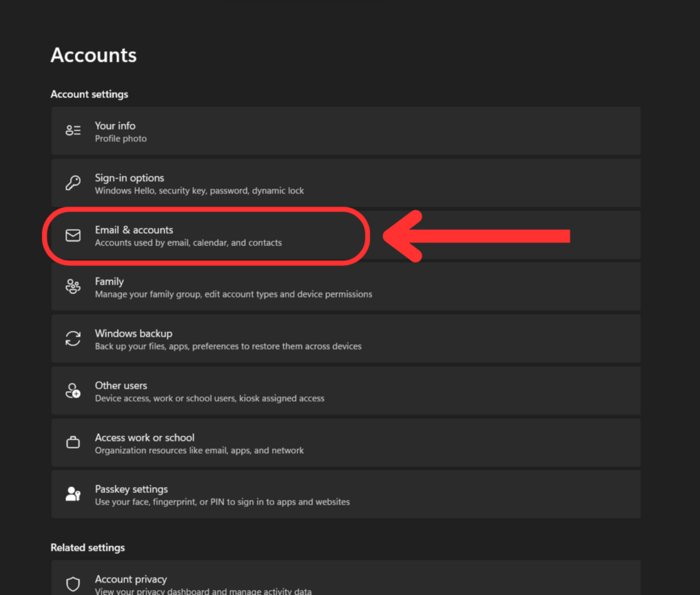Click the profile icon next to Your info

click(73, 130)
